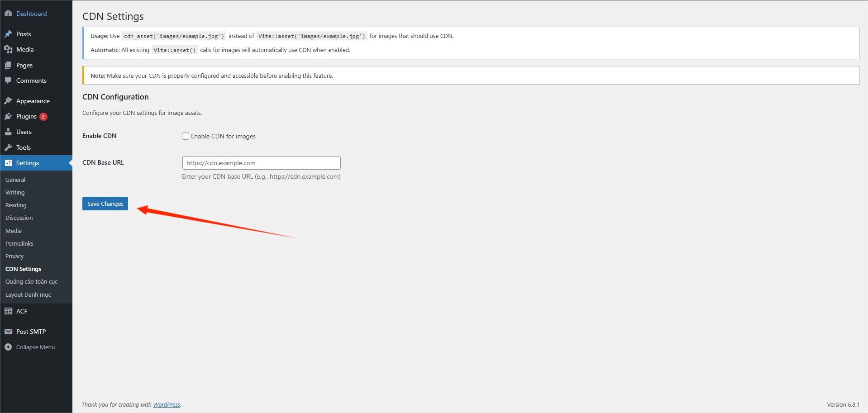The image size is (868, 413).
Task: Follow the WordPress link in footer
Action: 166,404
